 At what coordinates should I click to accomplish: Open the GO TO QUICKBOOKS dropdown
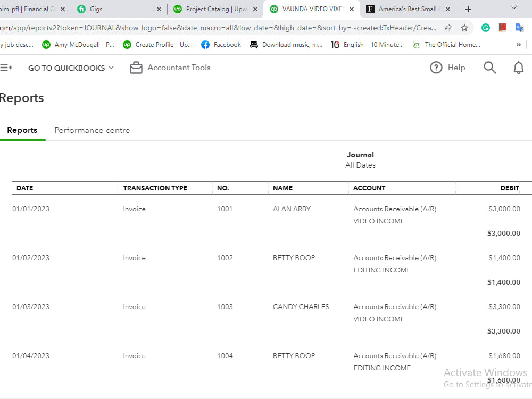(x=71, y=68)
